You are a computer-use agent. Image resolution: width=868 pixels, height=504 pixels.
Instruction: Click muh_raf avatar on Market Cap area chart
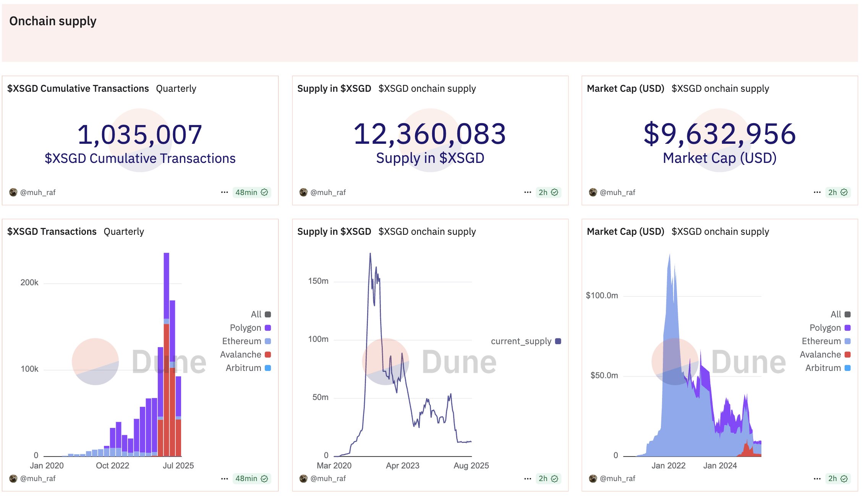tap(593, 479)
